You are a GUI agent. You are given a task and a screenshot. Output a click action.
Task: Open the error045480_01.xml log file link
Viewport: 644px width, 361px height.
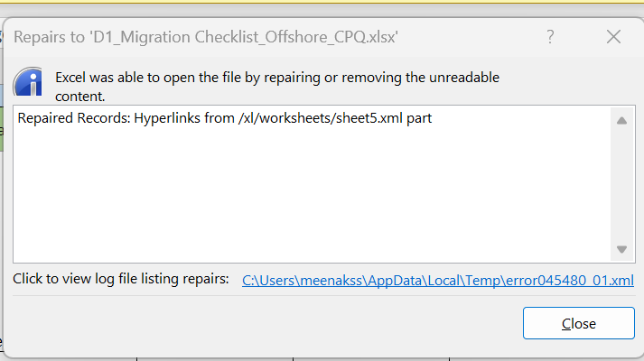click(438, 281)
